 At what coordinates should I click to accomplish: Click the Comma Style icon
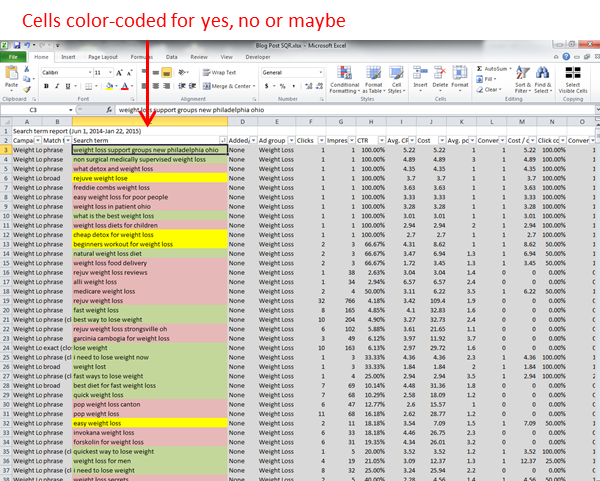click(293, 86)
